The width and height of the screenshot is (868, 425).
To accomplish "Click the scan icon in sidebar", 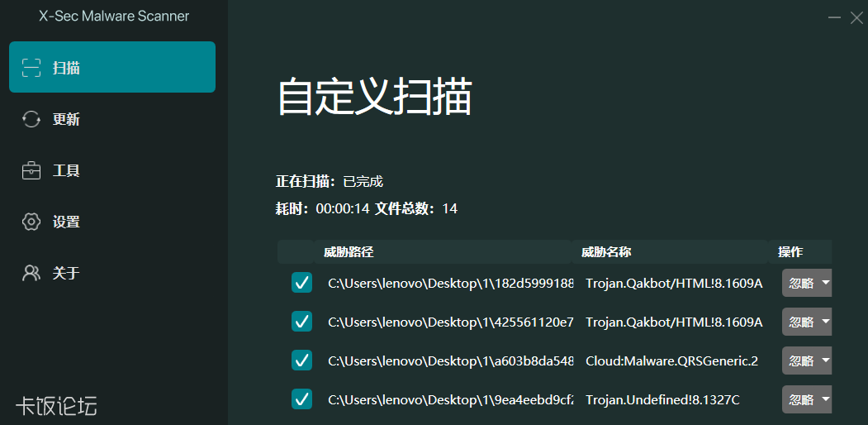I will coord(31,68).
